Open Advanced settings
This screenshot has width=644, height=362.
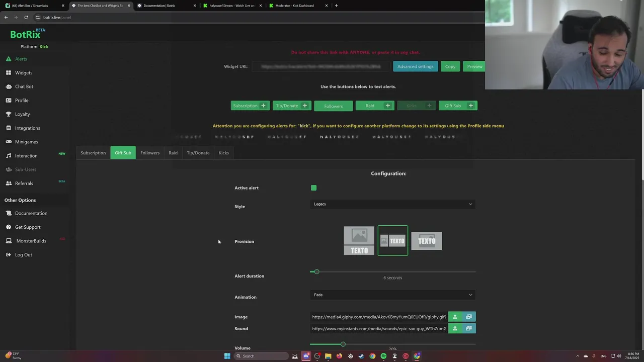pos(415,66)
